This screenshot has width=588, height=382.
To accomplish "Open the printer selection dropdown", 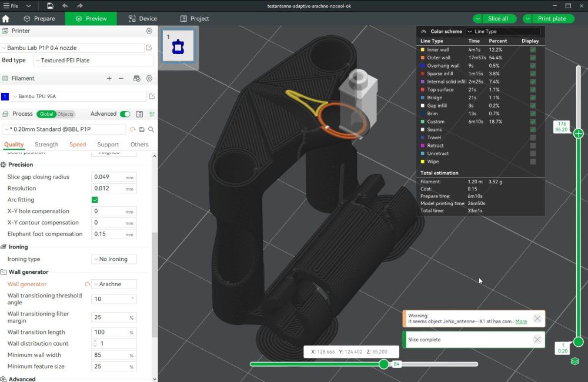I will (x=72, y=48).
